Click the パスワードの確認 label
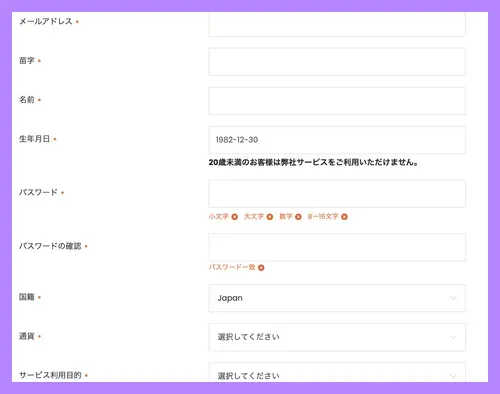This screenshot has height=394, width=500. 50,246
